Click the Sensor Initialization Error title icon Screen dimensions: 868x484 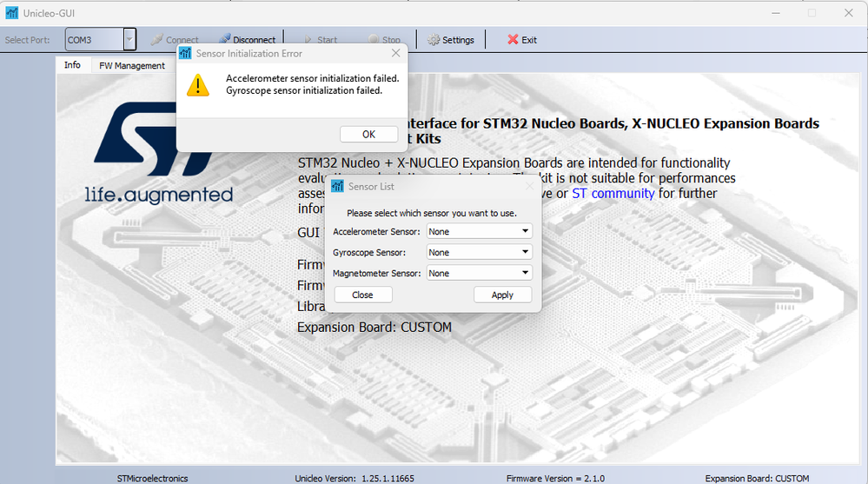click(185, 53)
